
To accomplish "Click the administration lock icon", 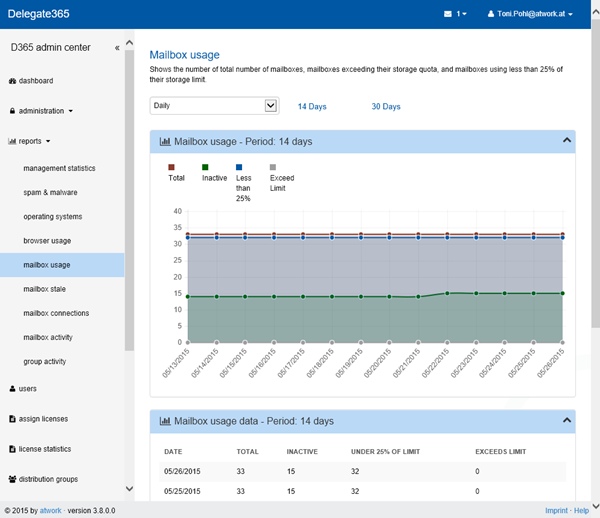I will (12, 111).
